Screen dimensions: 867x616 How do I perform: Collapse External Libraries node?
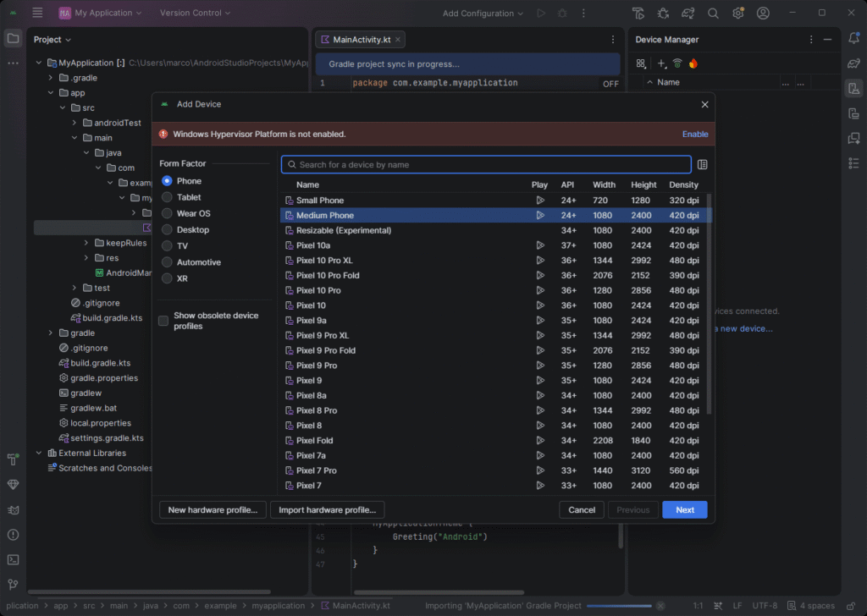[x=39, y=453]
